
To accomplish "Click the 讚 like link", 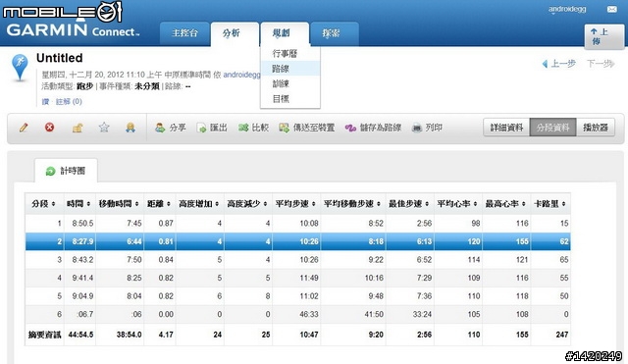I will [x=45, y=102].
